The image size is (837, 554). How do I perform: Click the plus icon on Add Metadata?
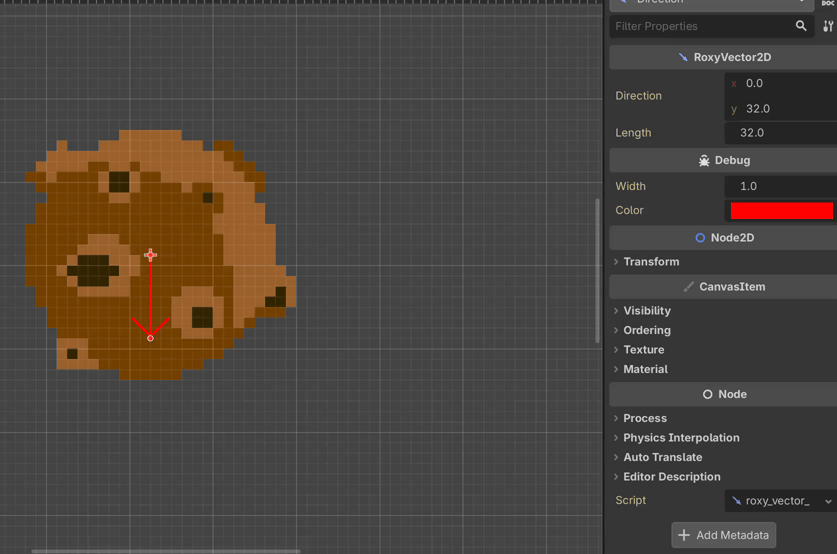pos(684,535)
